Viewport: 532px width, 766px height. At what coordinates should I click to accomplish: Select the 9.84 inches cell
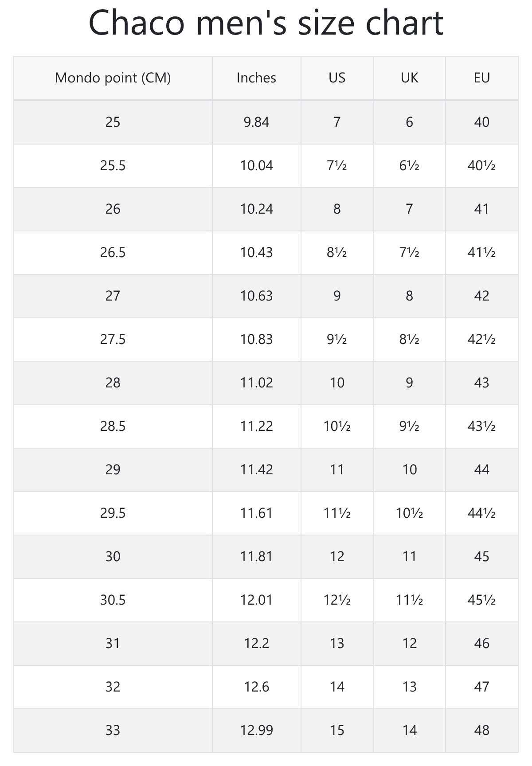click(x=256, y=122)
